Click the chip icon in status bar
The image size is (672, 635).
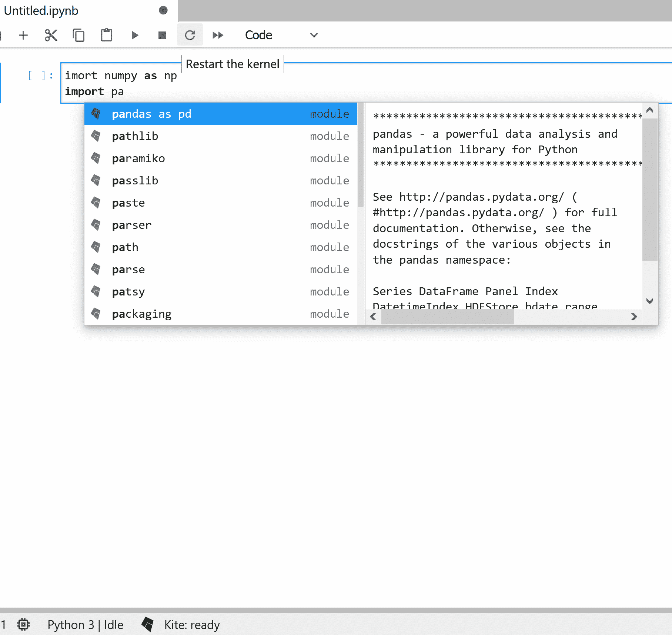[23, 625]
